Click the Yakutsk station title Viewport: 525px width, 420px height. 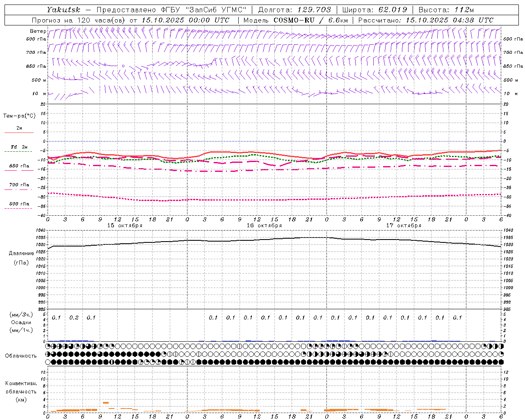(x=63, y=10)
